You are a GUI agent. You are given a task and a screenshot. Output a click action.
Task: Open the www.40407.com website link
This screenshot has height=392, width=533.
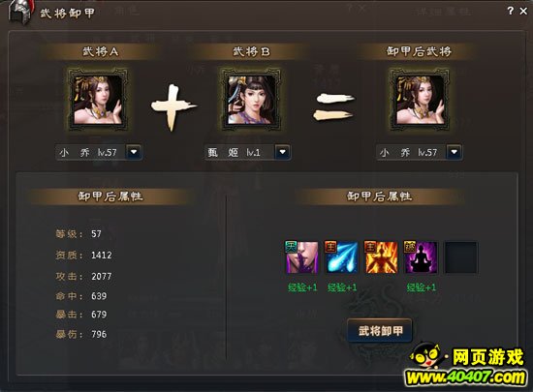click(x=465, y=377)
